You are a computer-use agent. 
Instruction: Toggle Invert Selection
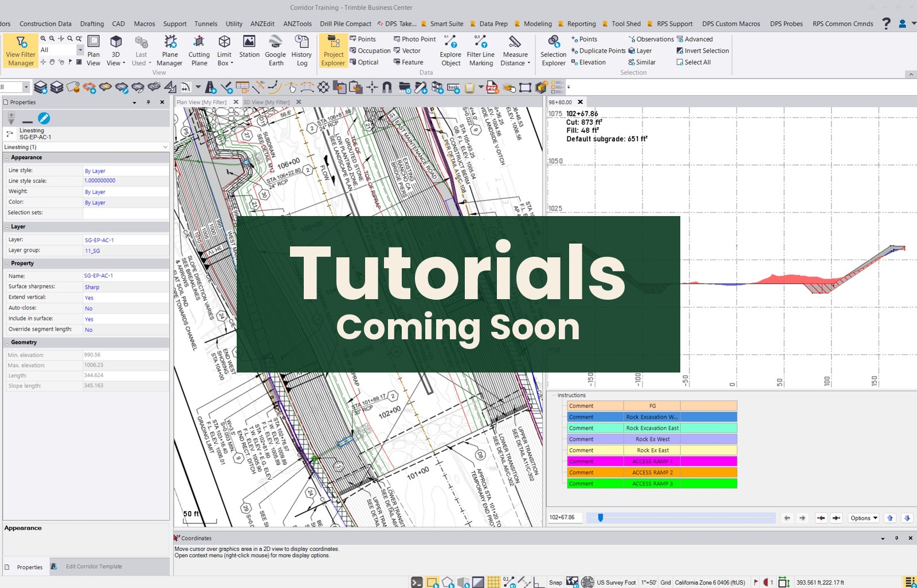point(703,50)
